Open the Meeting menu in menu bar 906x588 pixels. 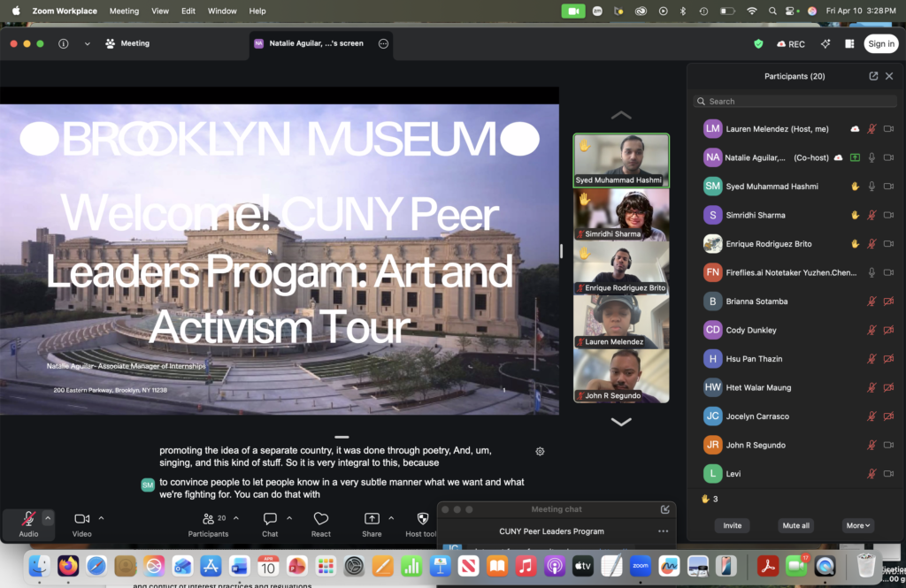pyautogui.click(x=124, y=11)
